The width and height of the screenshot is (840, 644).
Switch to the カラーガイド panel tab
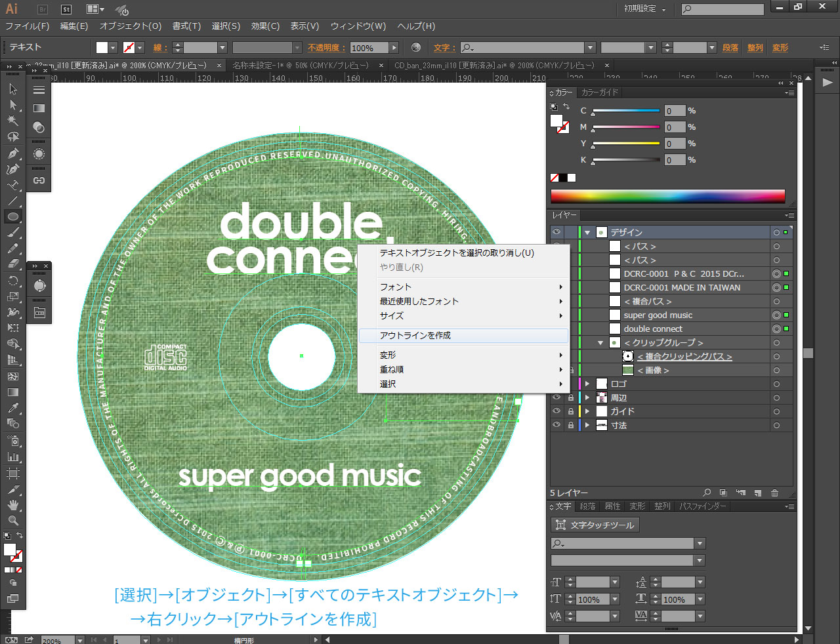pos(600,92)
